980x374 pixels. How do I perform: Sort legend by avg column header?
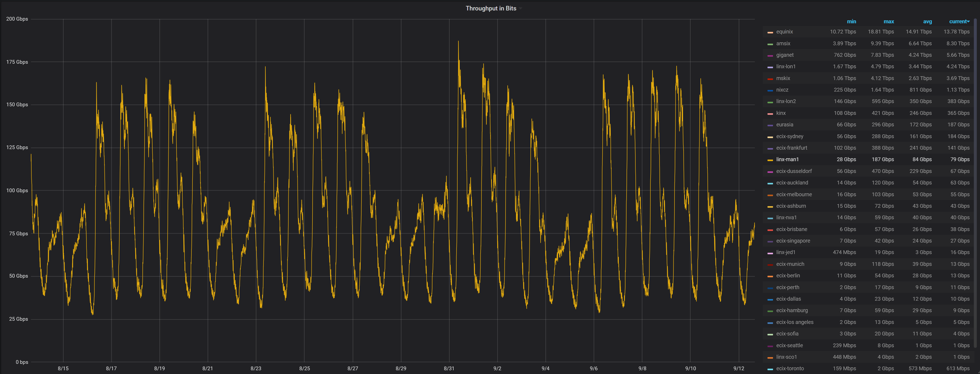pyautogui.click(x=927, y=22)
